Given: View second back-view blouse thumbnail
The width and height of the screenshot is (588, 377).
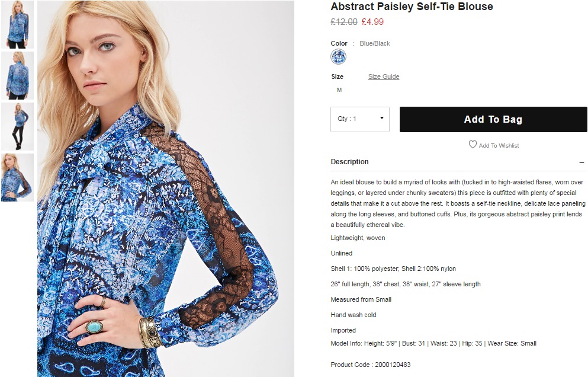Looking at the screenshot, I should (x=17, y=75).
